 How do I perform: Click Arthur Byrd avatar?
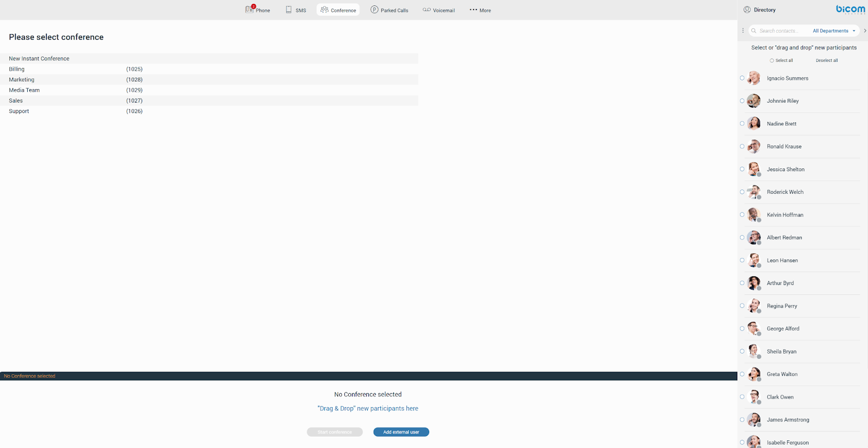(x=754, y=283)
